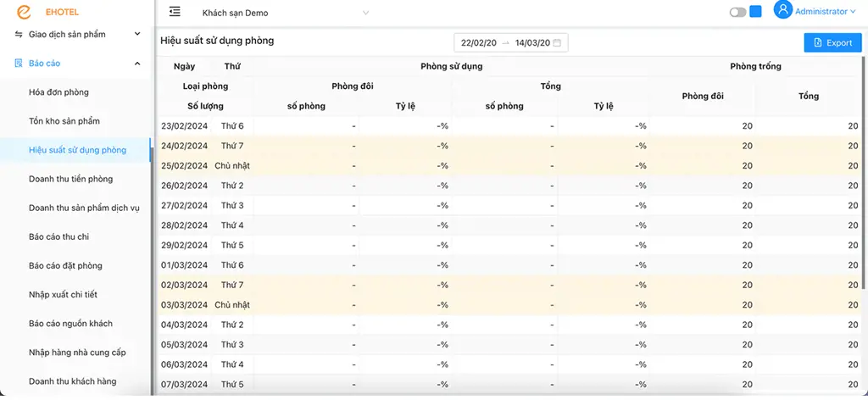The height and width of the screenshot is (400, 868).
Task: Open the calendar icon in date range
Action: (557, 42)
